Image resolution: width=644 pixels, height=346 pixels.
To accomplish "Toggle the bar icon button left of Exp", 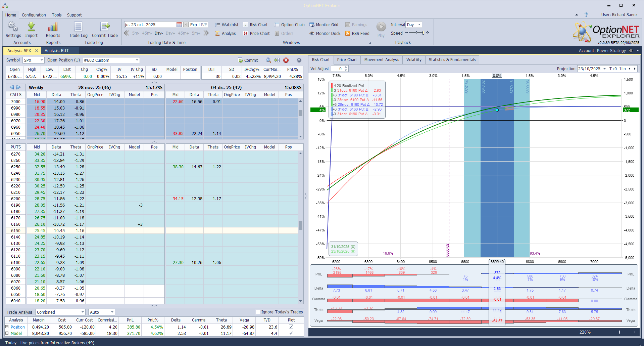I will pos(186,25).
